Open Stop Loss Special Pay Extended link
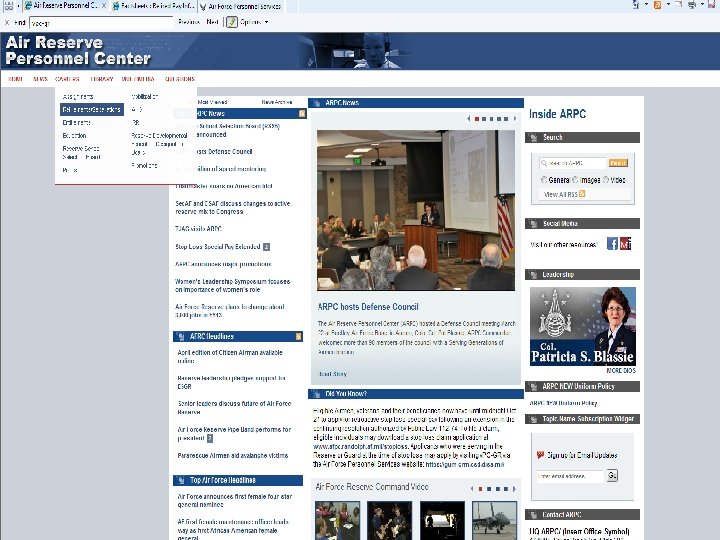The image size is (720, 540). (x=218, y=247)
